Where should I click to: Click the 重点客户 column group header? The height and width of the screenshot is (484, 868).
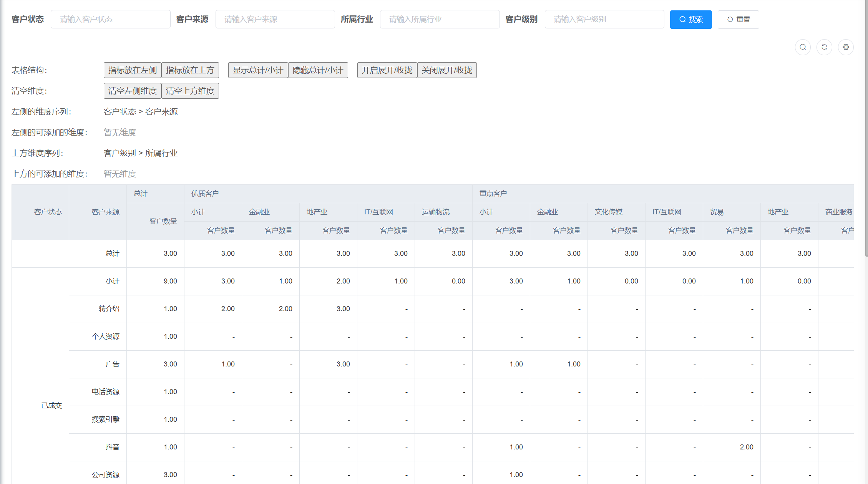[493, 194]
